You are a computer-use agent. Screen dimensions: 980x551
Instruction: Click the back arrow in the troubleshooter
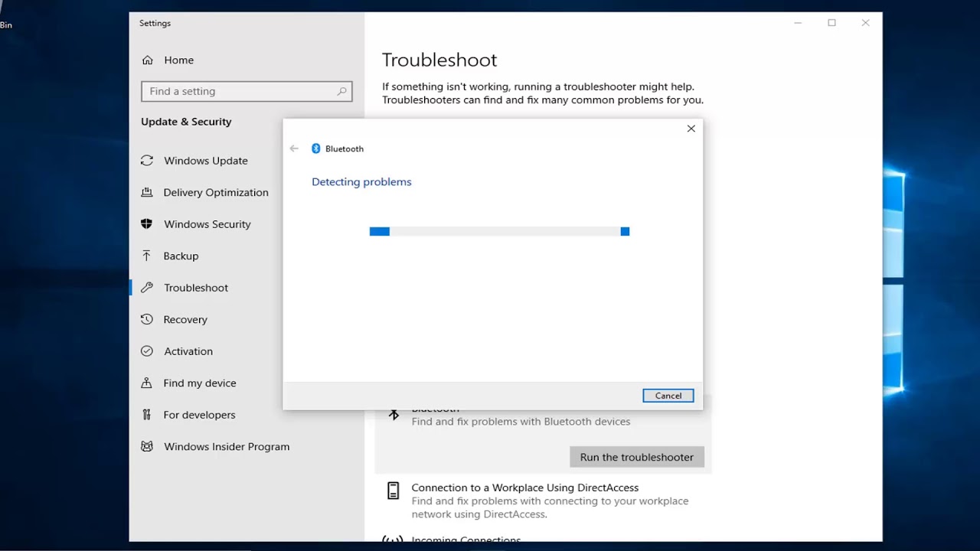[x=294, y=148]
